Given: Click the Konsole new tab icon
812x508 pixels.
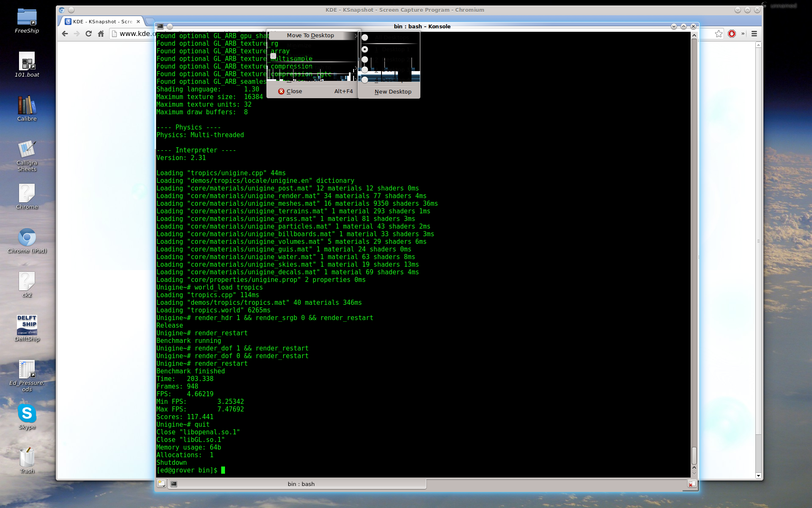Looking at the screenshot, I should [161, 483].
